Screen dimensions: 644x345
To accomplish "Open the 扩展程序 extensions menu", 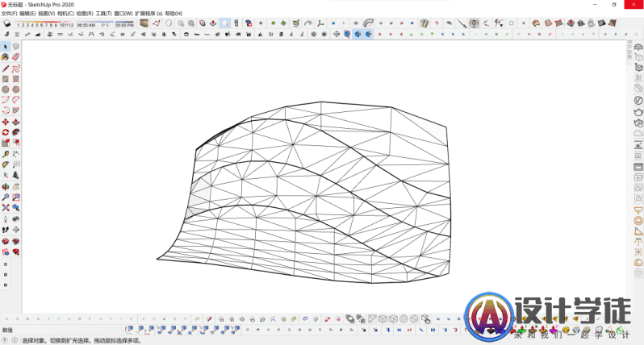I will click(x=148, y=14).
